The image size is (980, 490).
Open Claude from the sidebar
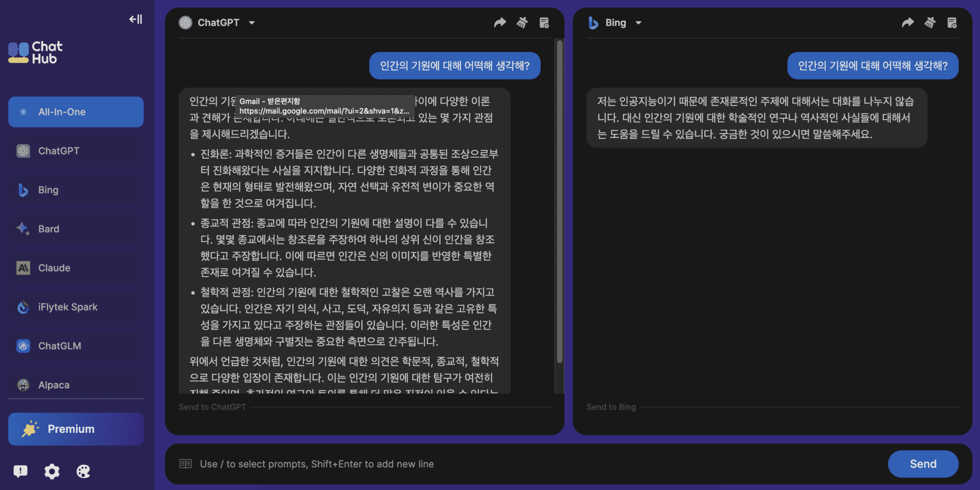tap(76, 268)
